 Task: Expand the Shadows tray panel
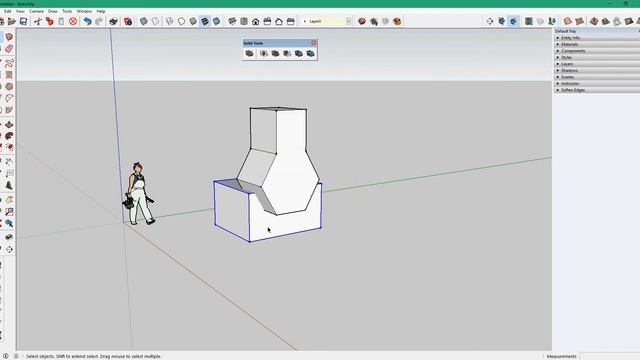pyautogui.click(x=597, y=71)
